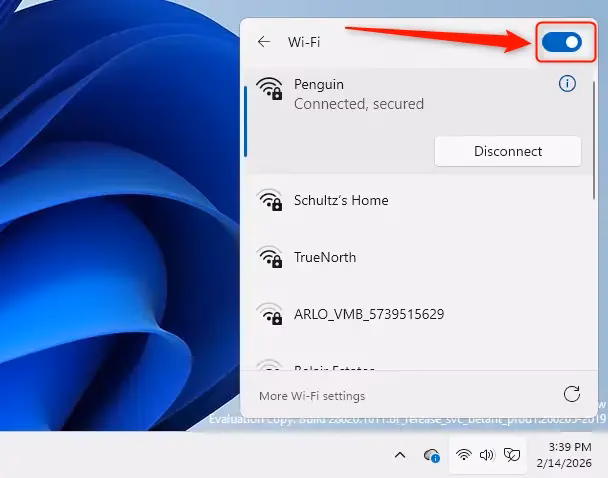Select the TrueNorth Wi-Fi network
This screenshot has width=608, height=478.
[324, 257]
